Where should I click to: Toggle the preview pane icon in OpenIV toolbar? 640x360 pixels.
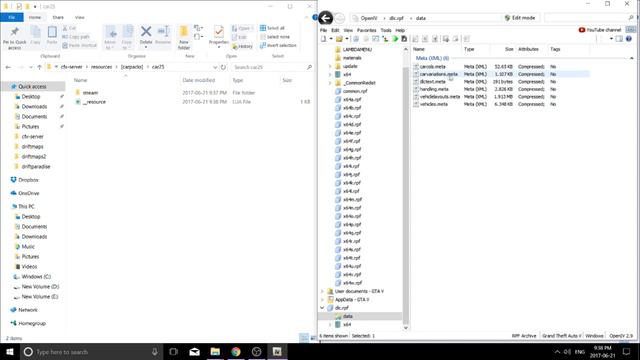tap(619, 39)
